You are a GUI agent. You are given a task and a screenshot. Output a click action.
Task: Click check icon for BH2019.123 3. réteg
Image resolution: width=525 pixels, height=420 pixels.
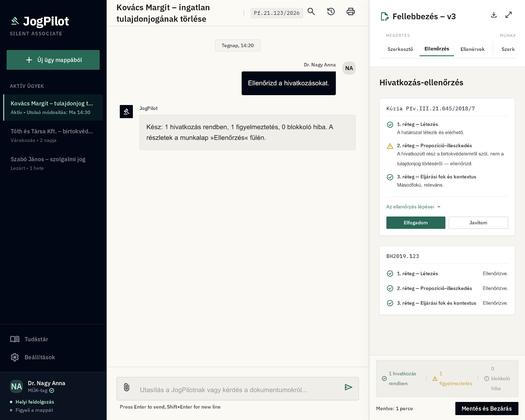[x=390, y=303]
